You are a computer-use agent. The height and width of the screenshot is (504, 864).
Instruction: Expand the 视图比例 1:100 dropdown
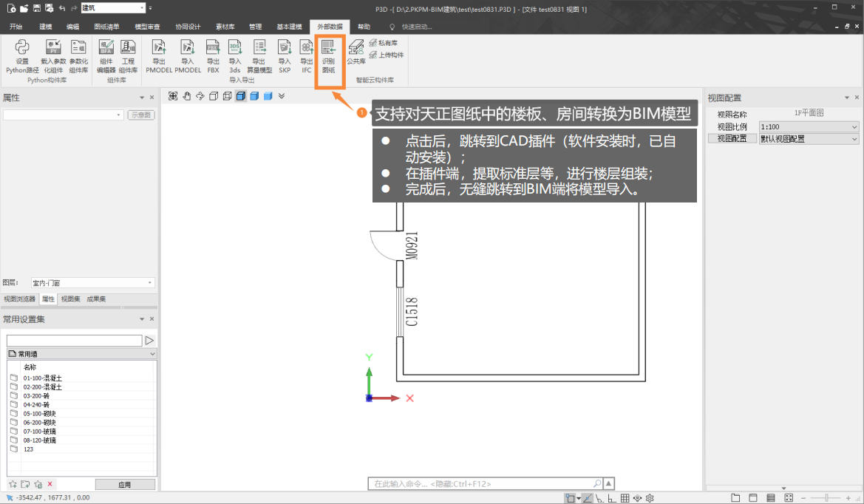809,127
